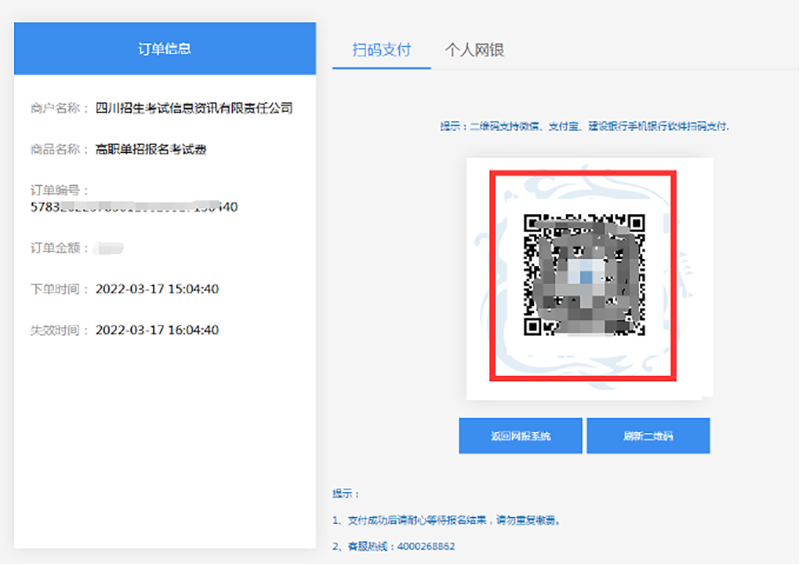Select the product name 高职单招报名考试费
The image size is (800, 565).
click(151, 149)
